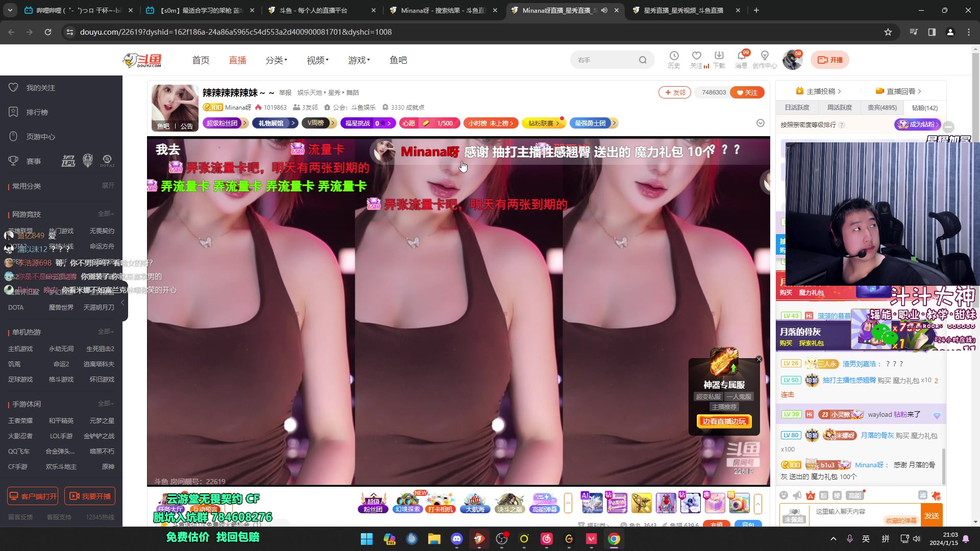Expand the gift list with the right arrow
Viewport: 980px width, 551px height.
[758, 503]
